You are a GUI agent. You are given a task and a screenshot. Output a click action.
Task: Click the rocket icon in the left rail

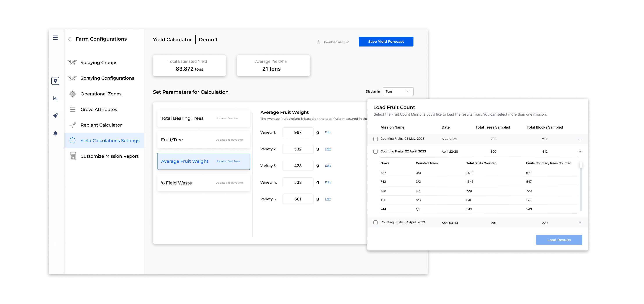point(55,116)
